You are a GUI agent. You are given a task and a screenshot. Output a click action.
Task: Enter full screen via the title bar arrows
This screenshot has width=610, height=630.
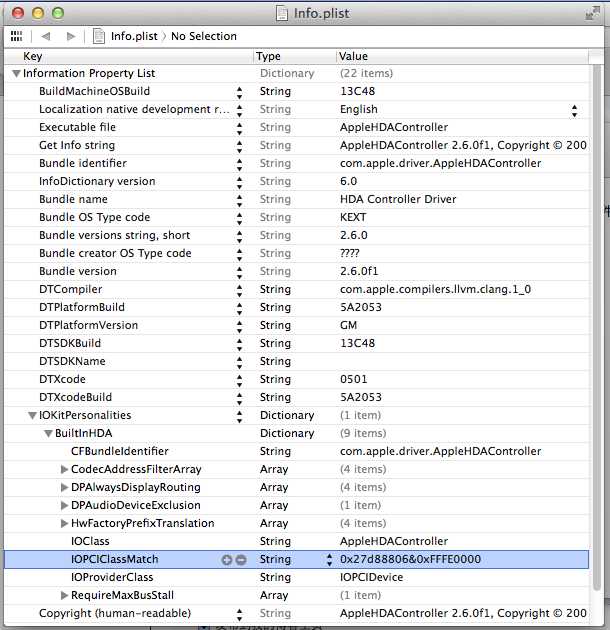[593, 13]
